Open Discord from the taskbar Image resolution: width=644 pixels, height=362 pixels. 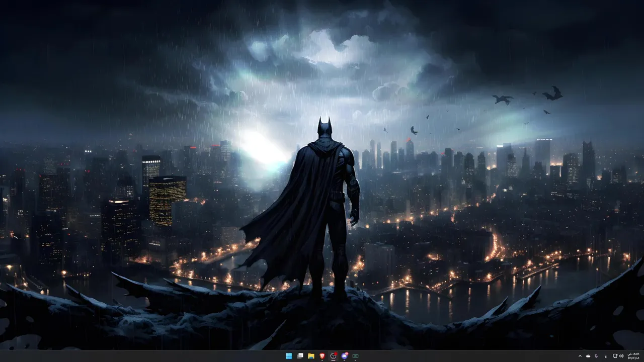(345, 356)
